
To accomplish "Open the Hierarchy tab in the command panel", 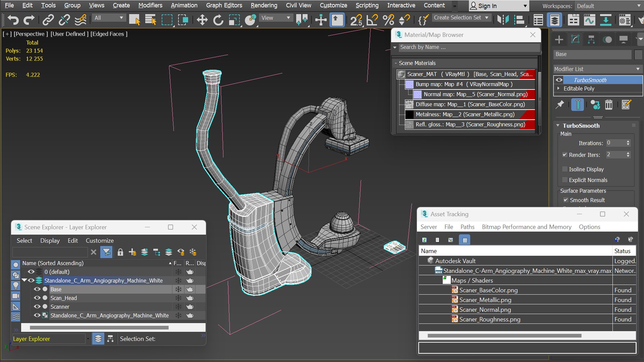I will (591, 40).
